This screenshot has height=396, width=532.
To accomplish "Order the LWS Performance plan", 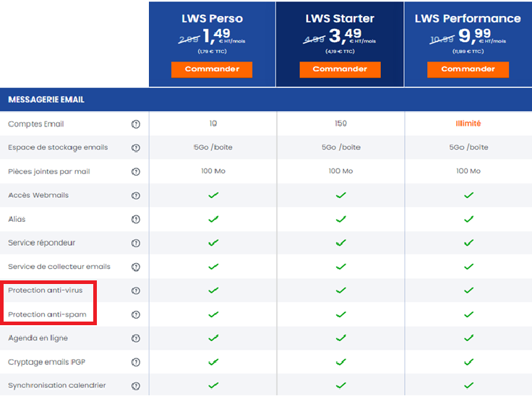I will (x=468, y=69).
